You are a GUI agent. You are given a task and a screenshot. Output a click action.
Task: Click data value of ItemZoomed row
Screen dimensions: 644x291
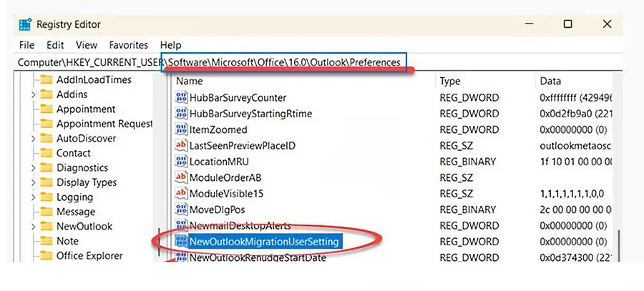pyautogui.click(x=573, y=129)
